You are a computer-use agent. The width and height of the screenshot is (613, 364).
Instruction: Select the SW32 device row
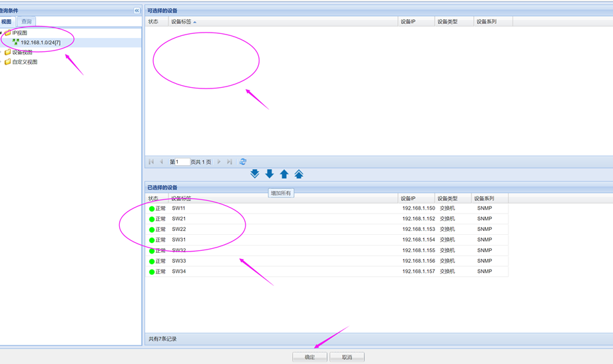(x=327, y=251)
